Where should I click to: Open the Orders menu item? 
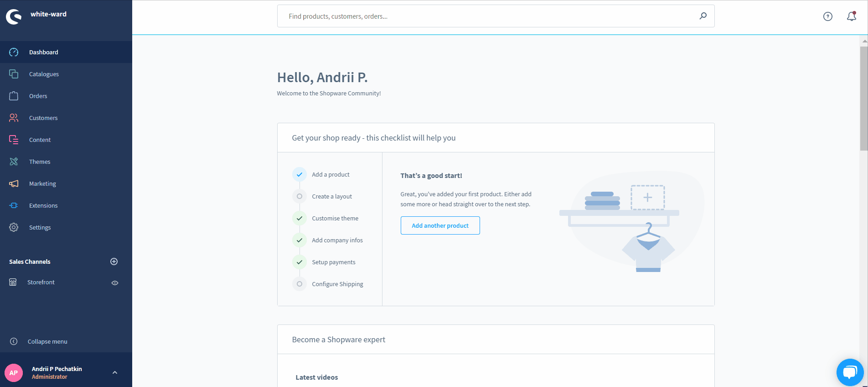coord(38,96)
